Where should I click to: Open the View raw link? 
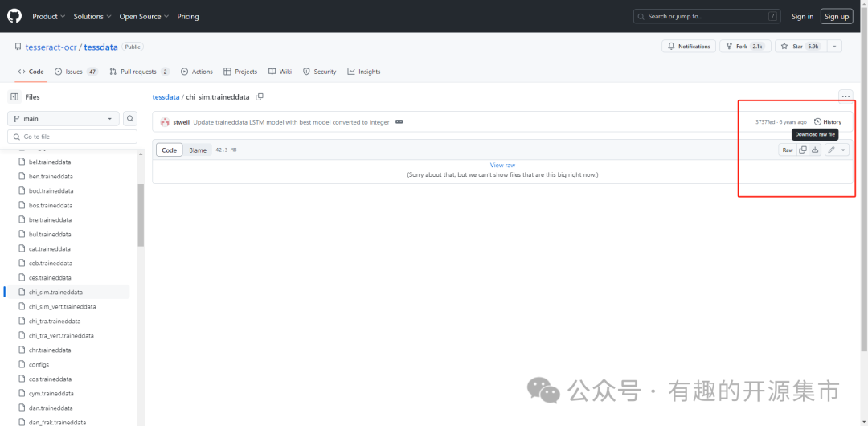502,165
